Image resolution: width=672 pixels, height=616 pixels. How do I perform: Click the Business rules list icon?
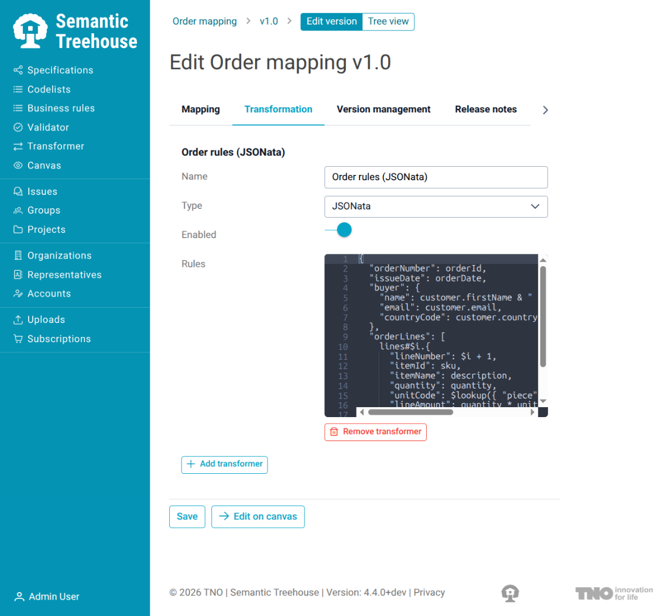[x=18, y=108]
